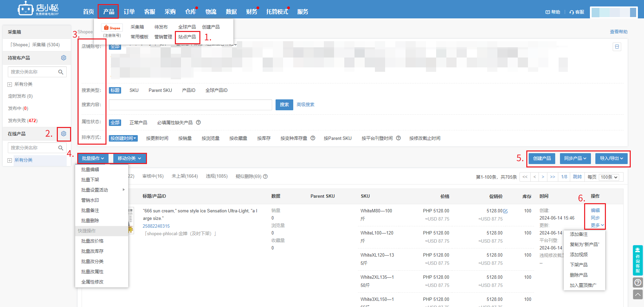Click search icon in 待发布产品 category box

pyautogui.click(x=61, y=72)
